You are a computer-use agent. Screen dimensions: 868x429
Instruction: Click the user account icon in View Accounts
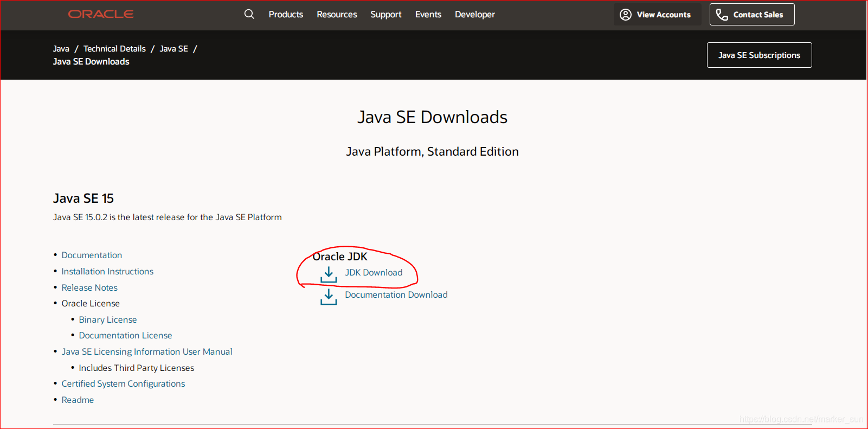(x=626, y=15)
